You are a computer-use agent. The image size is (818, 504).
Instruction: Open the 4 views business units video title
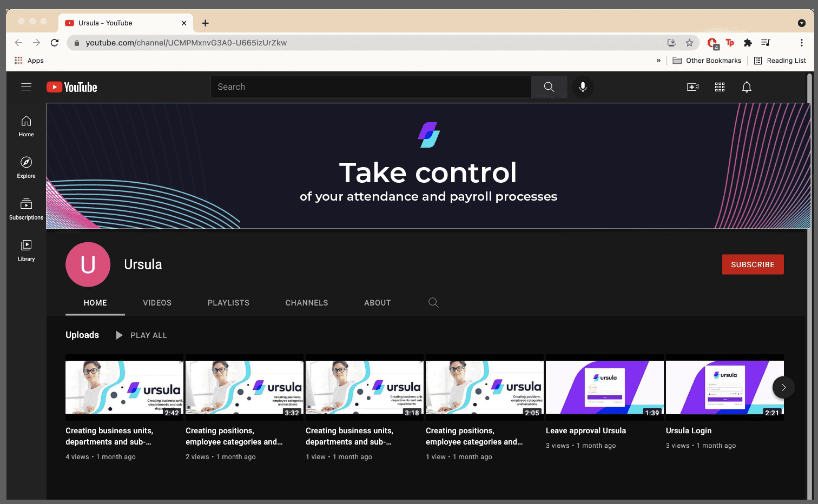[109, 436]
